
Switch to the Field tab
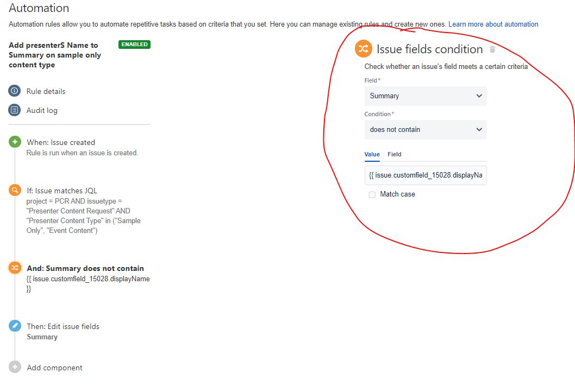coord(394,154)
